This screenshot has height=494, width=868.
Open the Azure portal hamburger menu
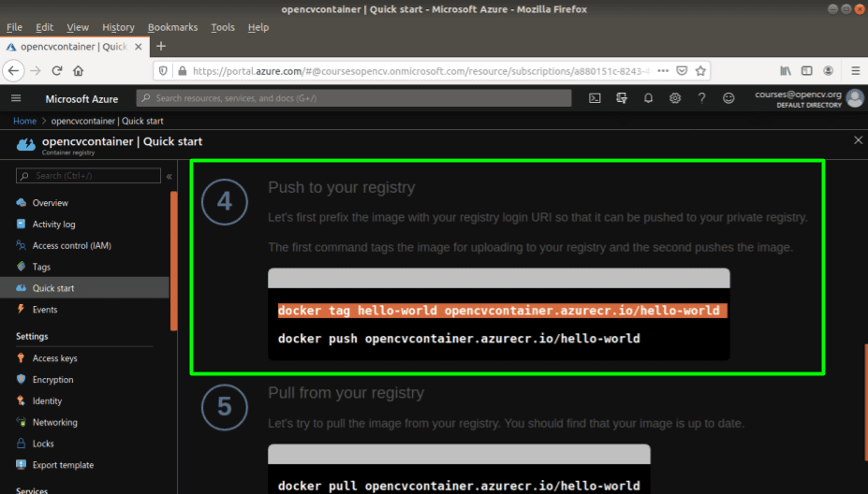click(x=16, y=98)
